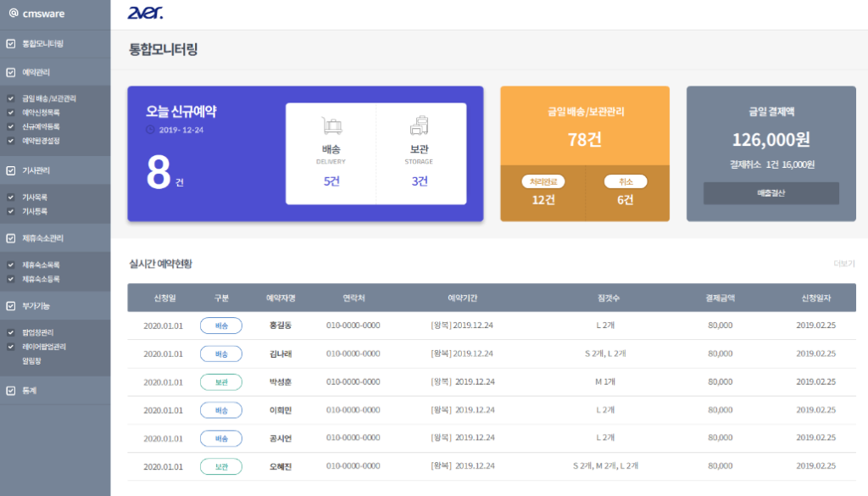
Task: Toggle the checkmark next to 팝업창관리
Action: pos(10,332)
